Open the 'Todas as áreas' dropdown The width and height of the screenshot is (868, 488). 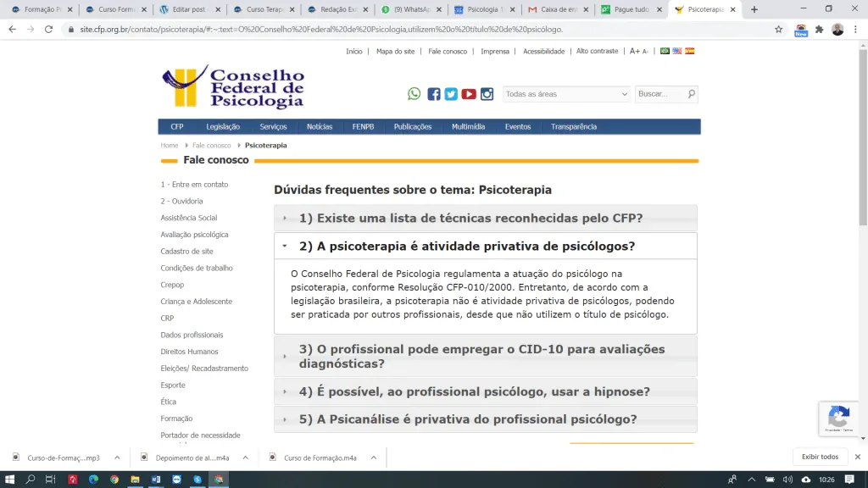tap(565, 94)
